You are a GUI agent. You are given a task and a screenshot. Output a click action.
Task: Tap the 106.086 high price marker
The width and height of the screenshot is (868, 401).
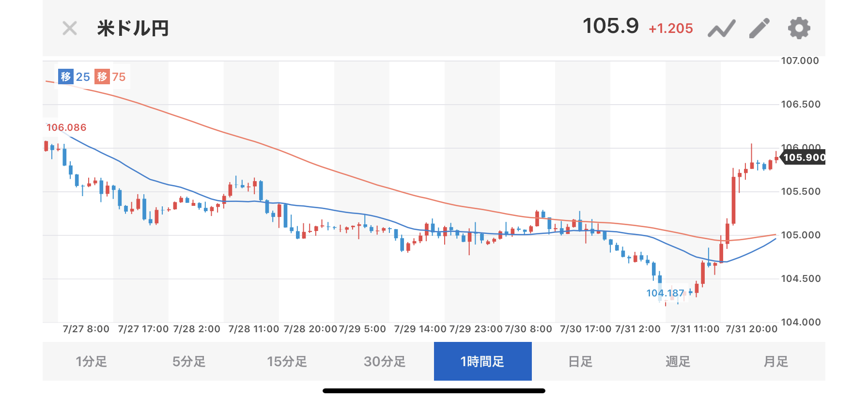[66, 127]
